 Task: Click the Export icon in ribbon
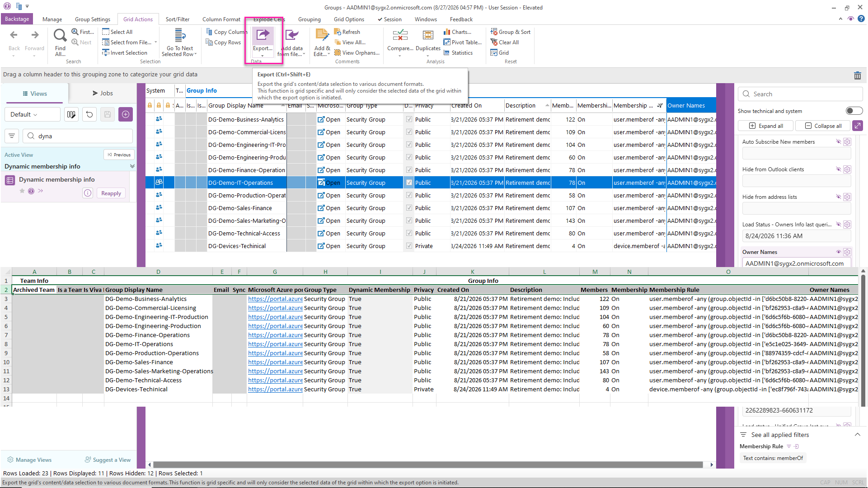click(x=263, y=35)
